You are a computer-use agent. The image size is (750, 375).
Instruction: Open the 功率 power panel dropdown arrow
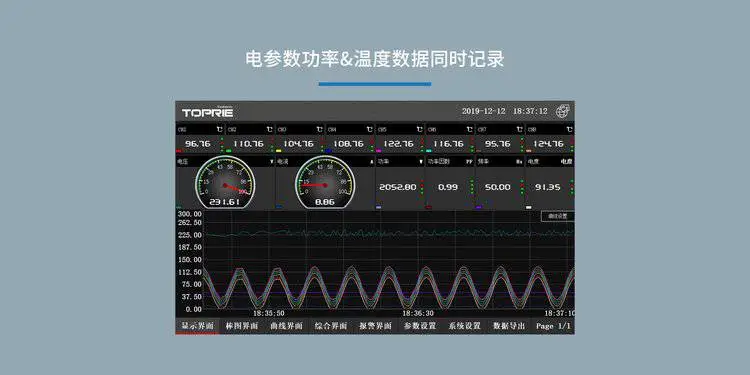421,162
